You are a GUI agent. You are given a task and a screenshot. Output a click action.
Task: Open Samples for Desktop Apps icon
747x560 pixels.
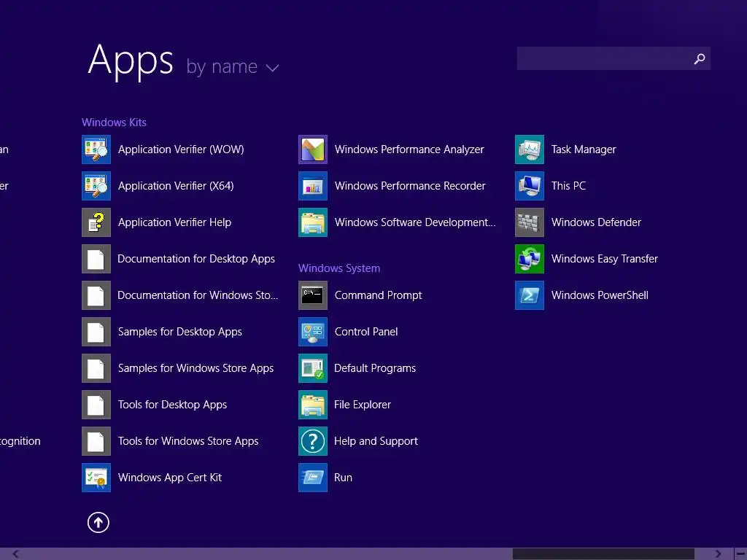click(96, 332)
